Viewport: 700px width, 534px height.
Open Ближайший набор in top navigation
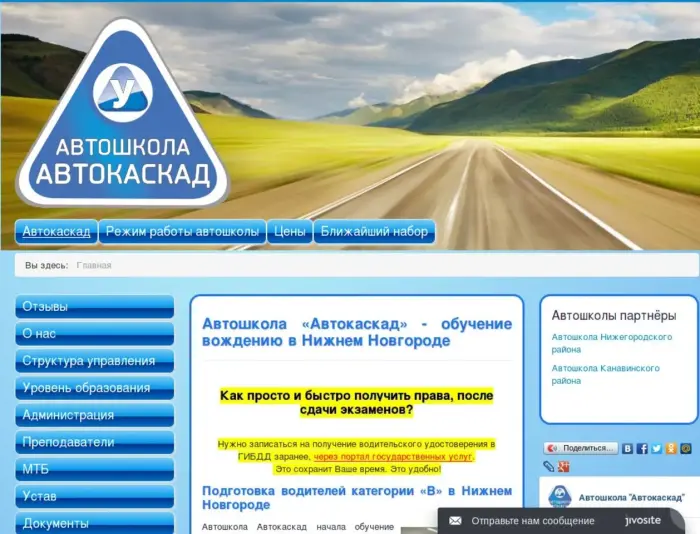click(x=374, y=232)
